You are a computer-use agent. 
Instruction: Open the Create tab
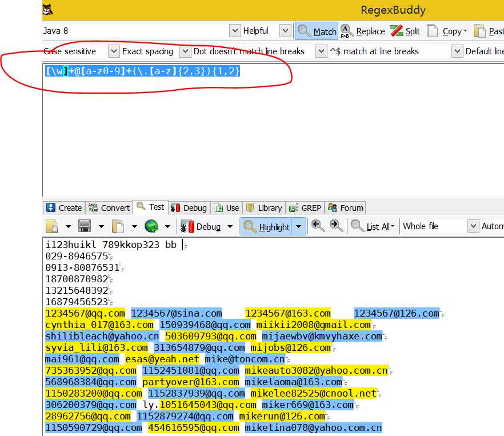(x=64, y=207)
